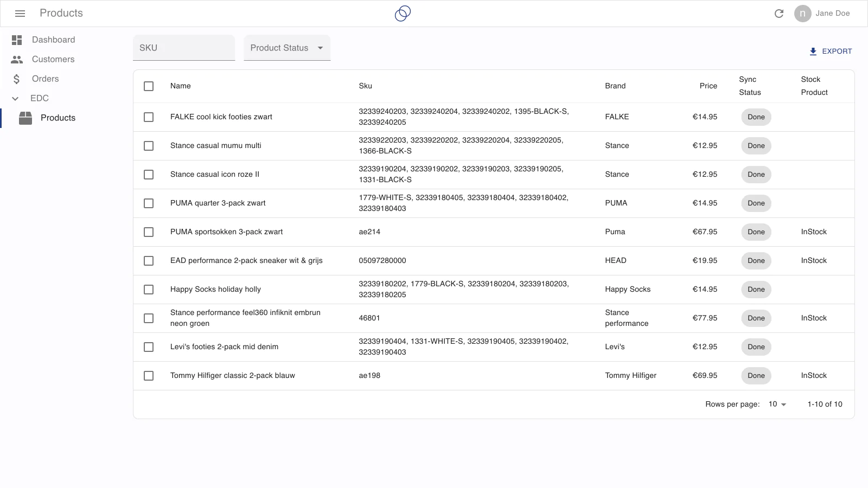
Task: Click the SKU filter input field
Action: click(x=184, y=48)
